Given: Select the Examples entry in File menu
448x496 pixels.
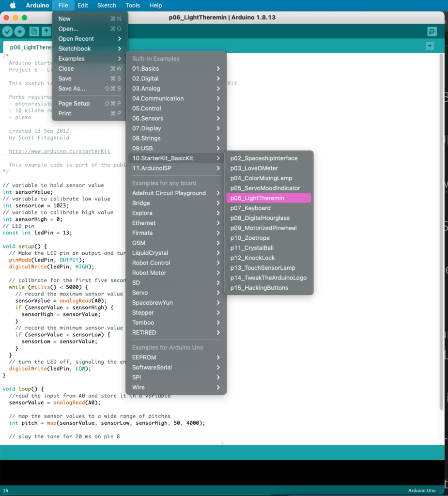Looking at the screenshot, I should coord(90,59).
